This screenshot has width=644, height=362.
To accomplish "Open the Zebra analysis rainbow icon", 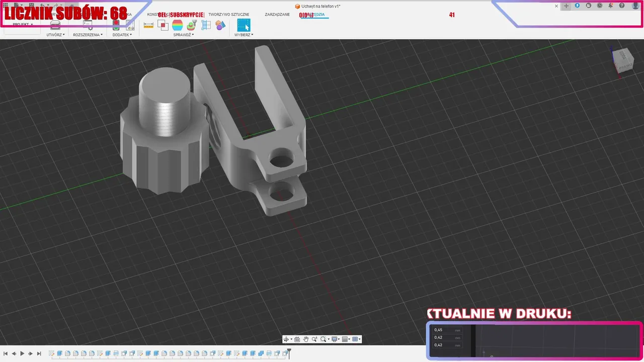I will click(x=177, y=25).
